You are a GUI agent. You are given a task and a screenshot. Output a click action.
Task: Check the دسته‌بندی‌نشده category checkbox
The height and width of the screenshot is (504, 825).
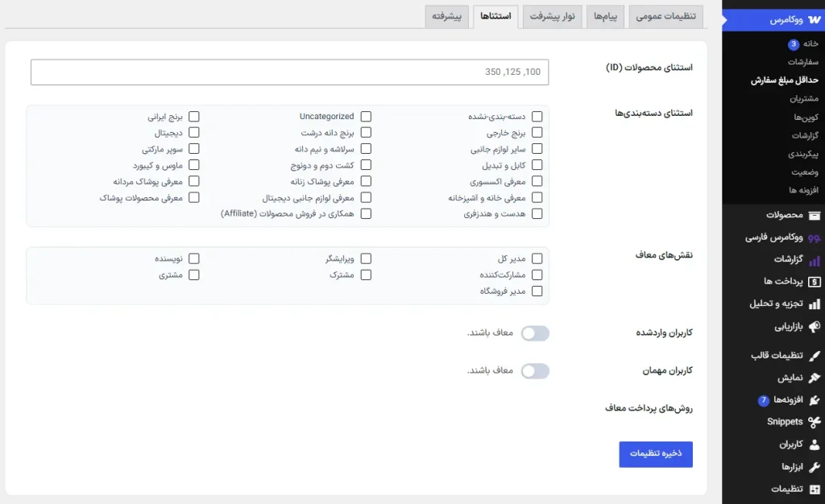click(x=537, y=116)
